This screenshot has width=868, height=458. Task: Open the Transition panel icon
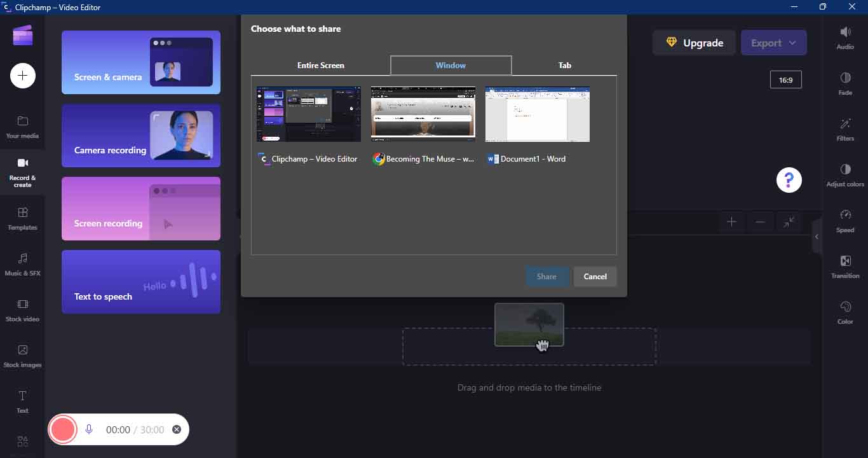[845, 261]
